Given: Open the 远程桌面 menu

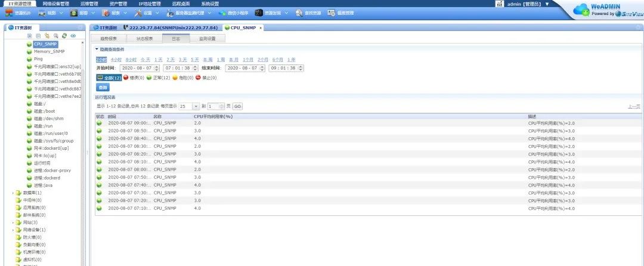Looking at the screenshot, I should click(181, 4).
